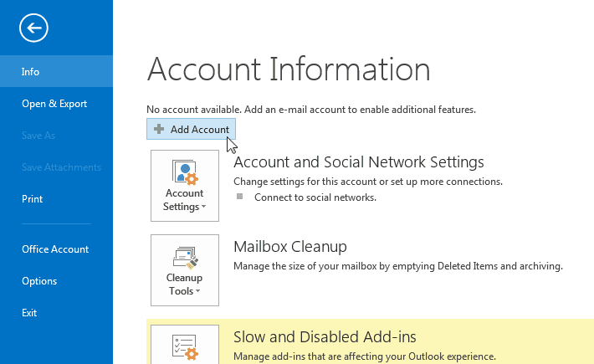Click the Account and Social Network Settings heading
Screen dimensions: 594x364
(358, 162)
